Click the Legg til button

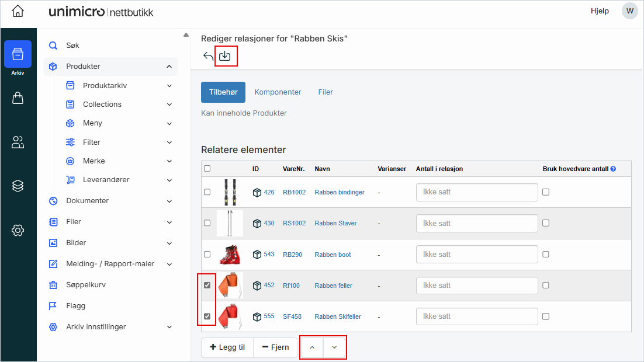point(227,347)
